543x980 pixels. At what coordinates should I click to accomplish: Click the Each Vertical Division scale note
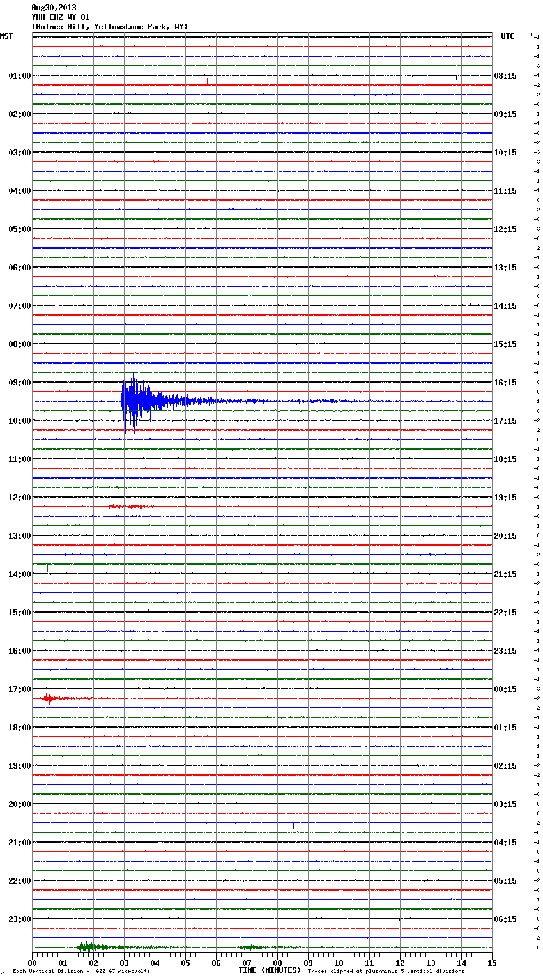(81, 971)
